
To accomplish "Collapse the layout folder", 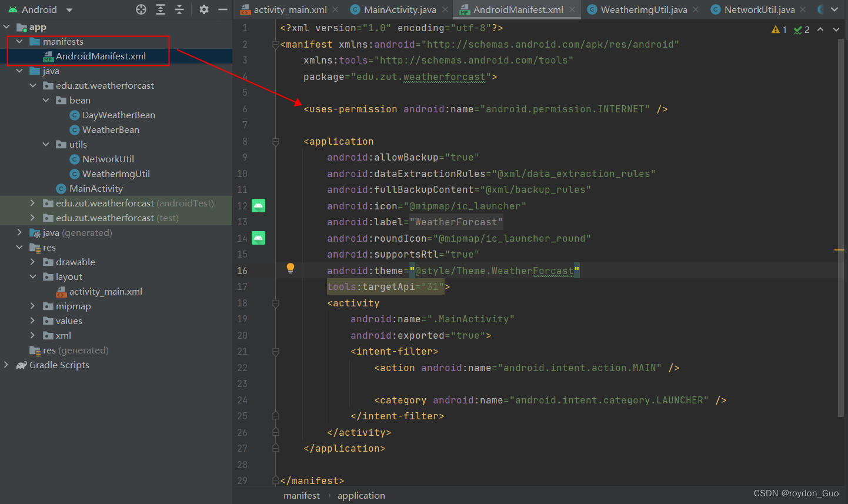I will click(x=32, y=277).
